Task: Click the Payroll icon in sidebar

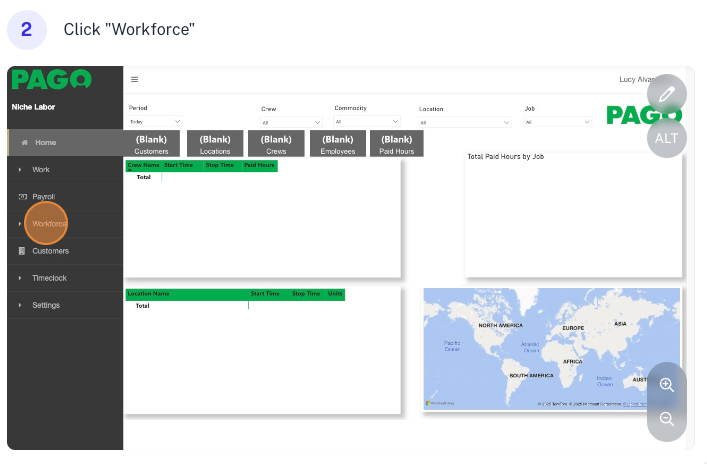Action: [x=22, y=197]
